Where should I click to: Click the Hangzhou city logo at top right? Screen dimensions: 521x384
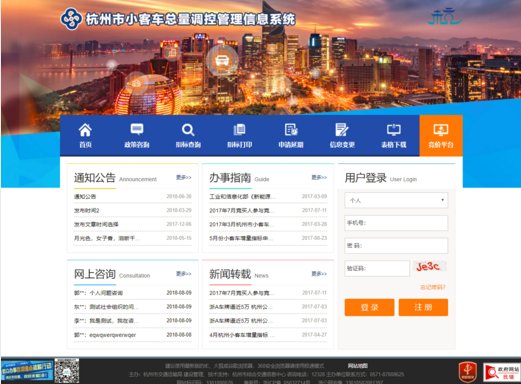[445, 16]
